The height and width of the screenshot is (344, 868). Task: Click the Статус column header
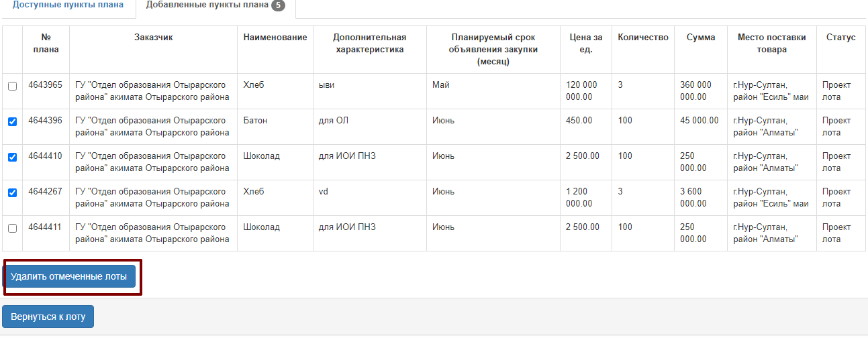[840, 38]
